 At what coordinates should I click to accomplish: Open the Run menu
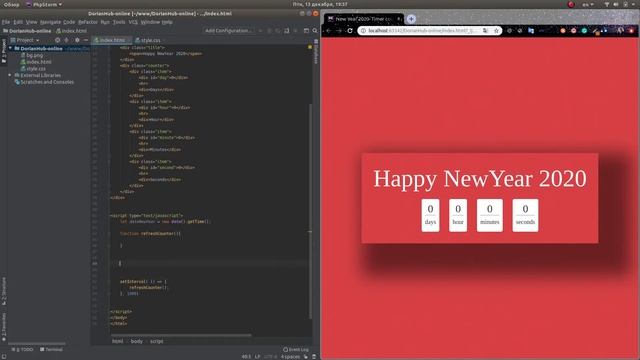tap(105, 22)
